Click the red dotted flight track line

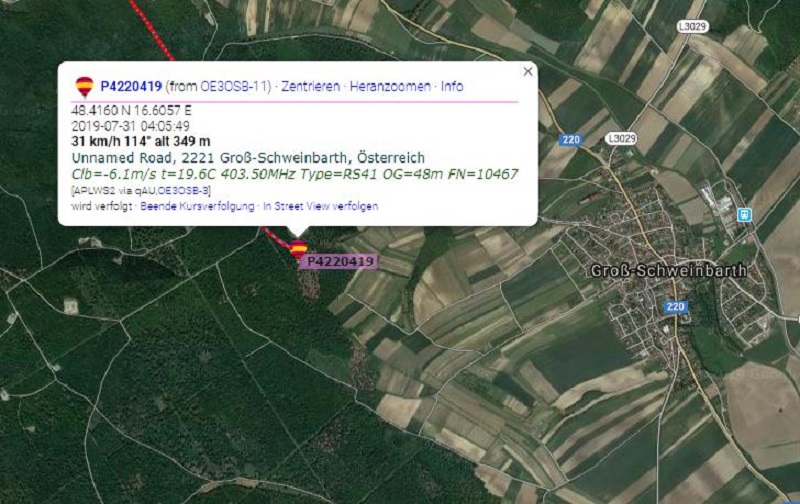click(153, 31)
